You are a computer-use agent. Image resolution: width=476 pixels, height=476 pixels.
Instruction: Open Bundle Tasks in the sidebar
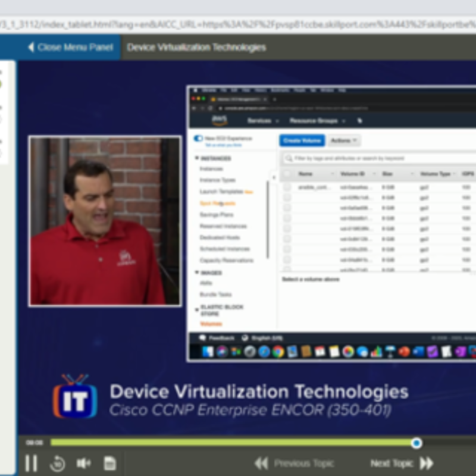click(215, 295)
